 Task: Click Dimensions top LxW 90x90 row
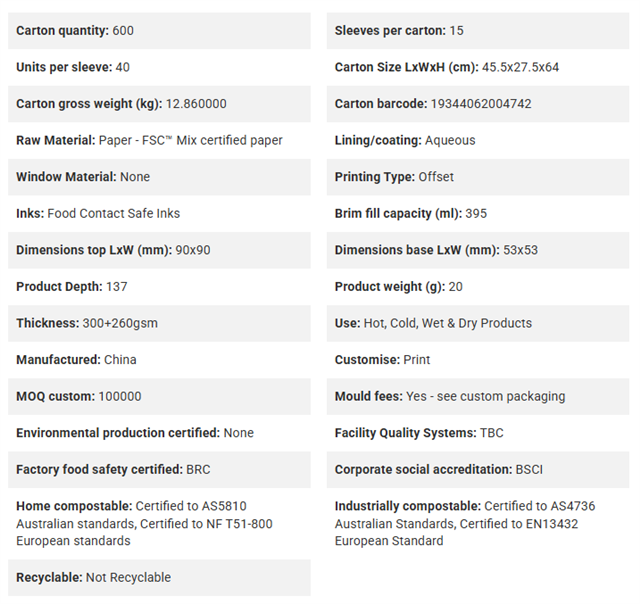[159, 250]
